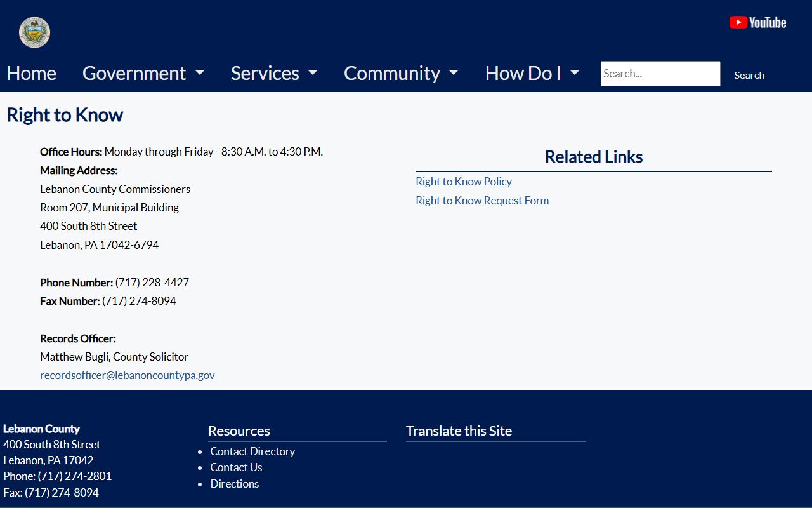Select the fax number (717) 274-8094 under Phone Number
This screenshot has height=508, width=812.
coord(139,301)
